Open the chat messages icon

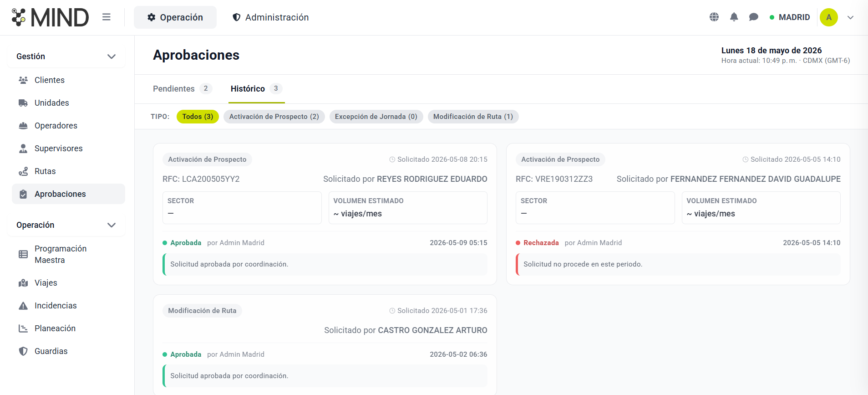pyautogui.click(x=754, y=17)
